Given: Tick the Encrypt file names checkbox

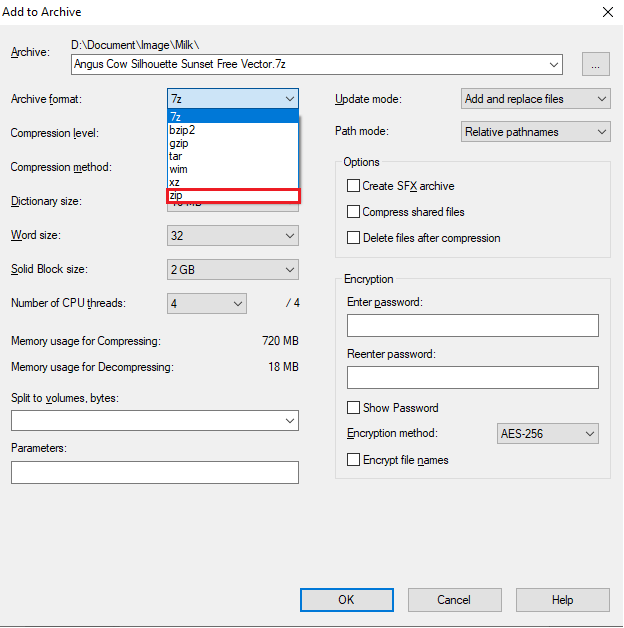Looking at the screenshot, I should pos(353,460).
